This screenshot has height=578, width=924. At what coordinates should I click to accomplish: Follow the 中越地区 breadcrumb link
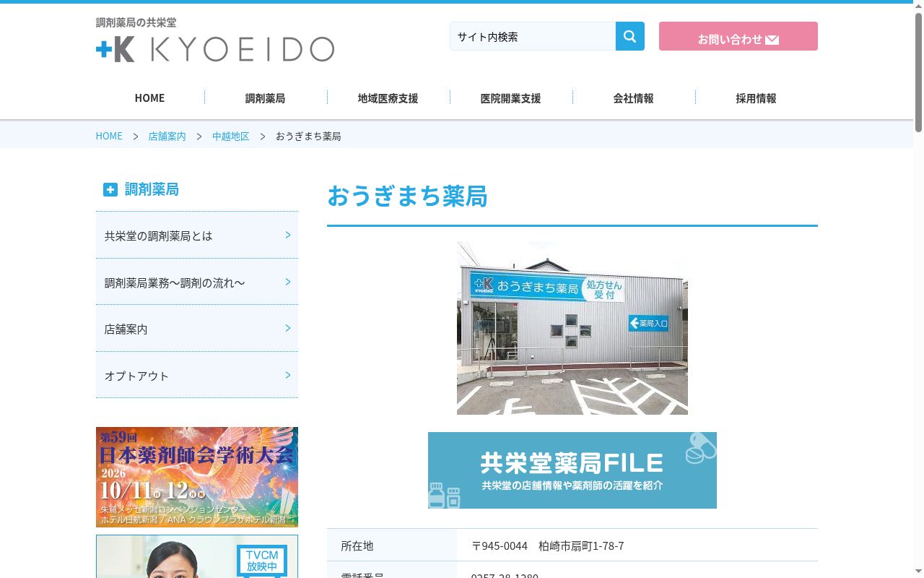(230, 136)
